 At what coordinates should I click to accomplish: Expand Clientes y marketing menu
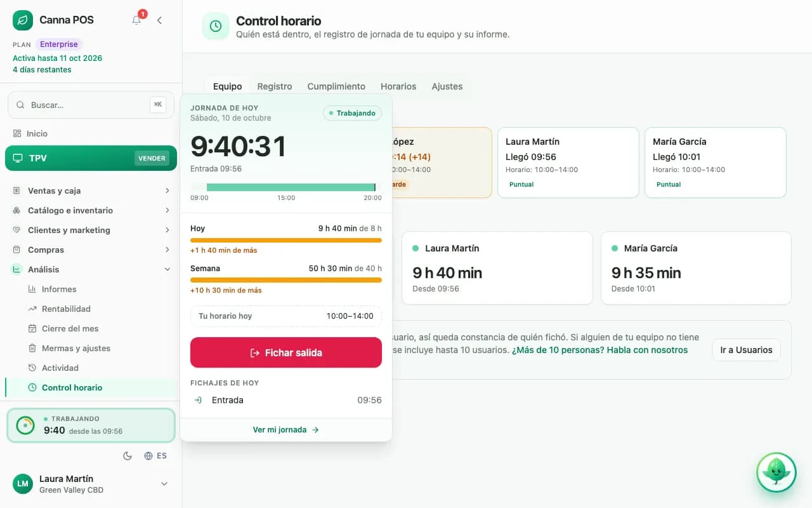[91, 230]
